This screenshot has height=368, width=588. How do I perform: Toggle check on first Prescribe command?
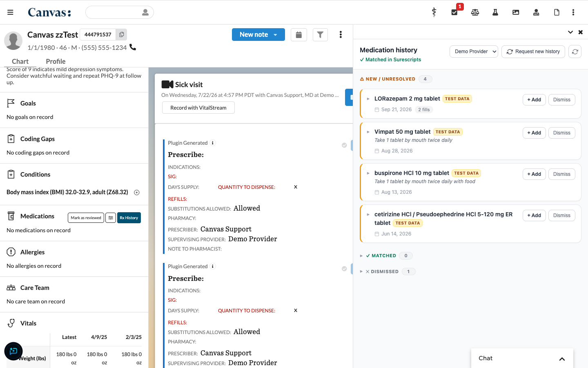(344, 145)
